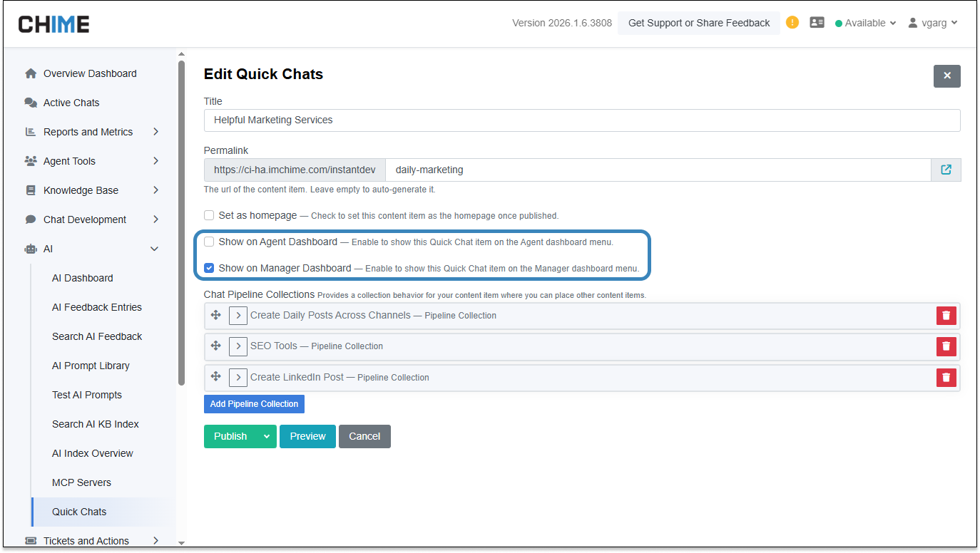Click the Overview Dashboard home icon
This screenshot has height=553, width=980.
[x=31, y=73]
